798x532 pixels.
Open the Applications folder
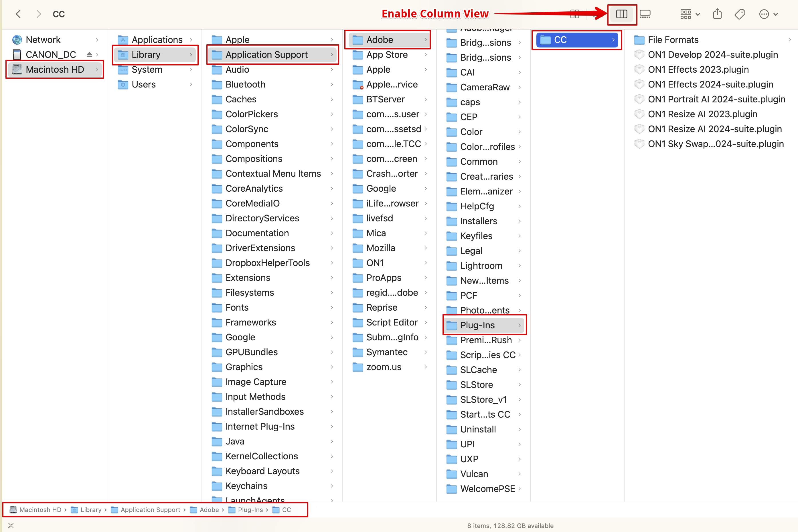(x=155, y=40)
